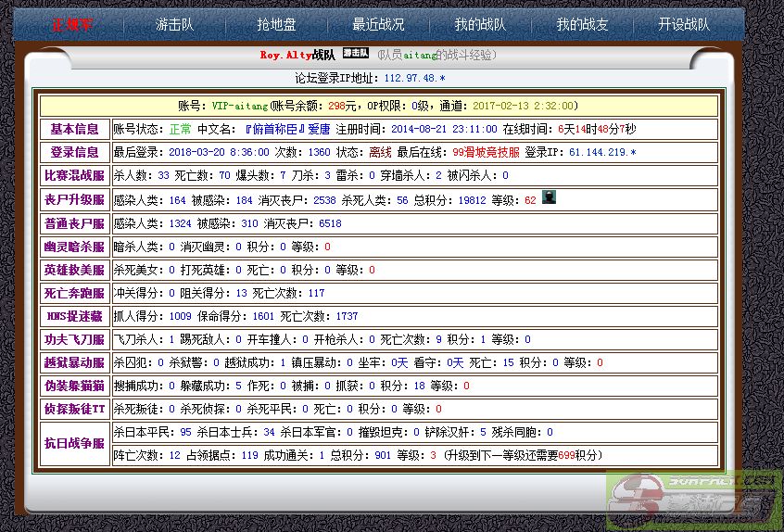Select the 基本信息 row header

click(x=74, y=129)
